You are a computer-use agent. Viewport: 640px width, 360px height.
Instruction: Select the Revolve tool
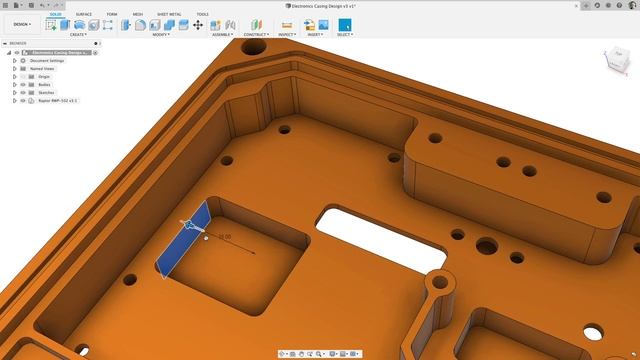tap(79, 25)
